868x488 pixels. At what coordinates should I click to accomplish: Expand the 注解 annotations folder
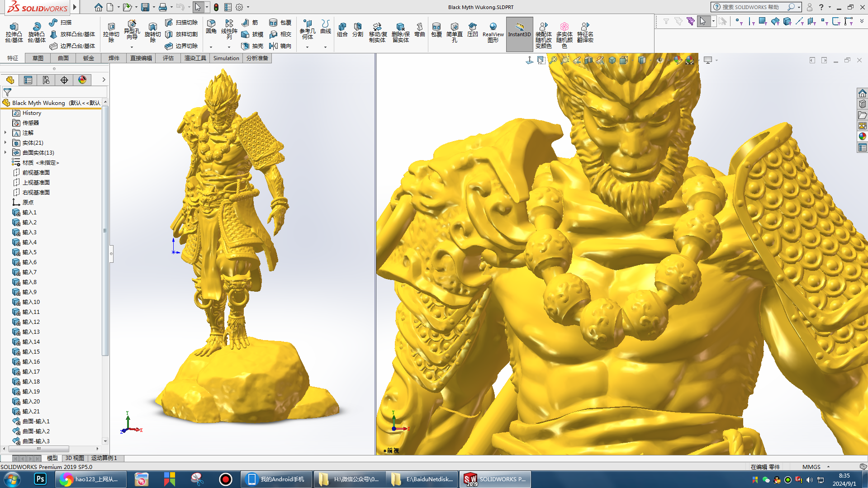tap(5, 133)
